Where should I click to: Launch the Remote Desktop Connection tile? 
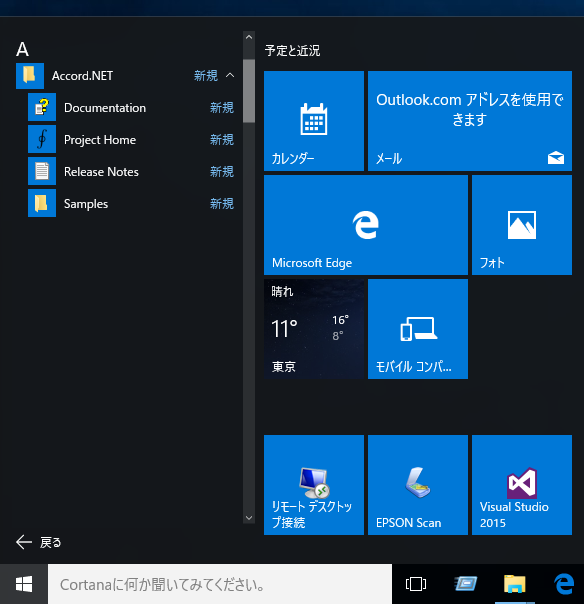pos(314,485)
